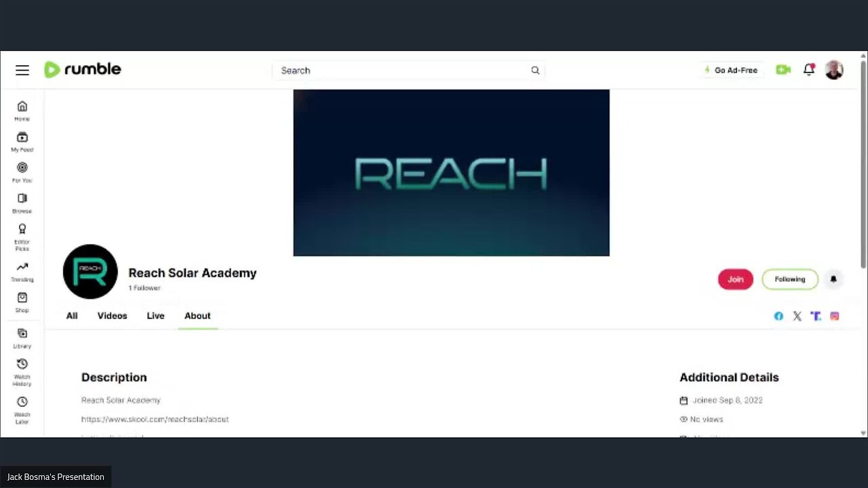
Task: Open the hamburger menu
Action: tap(22, 70)
